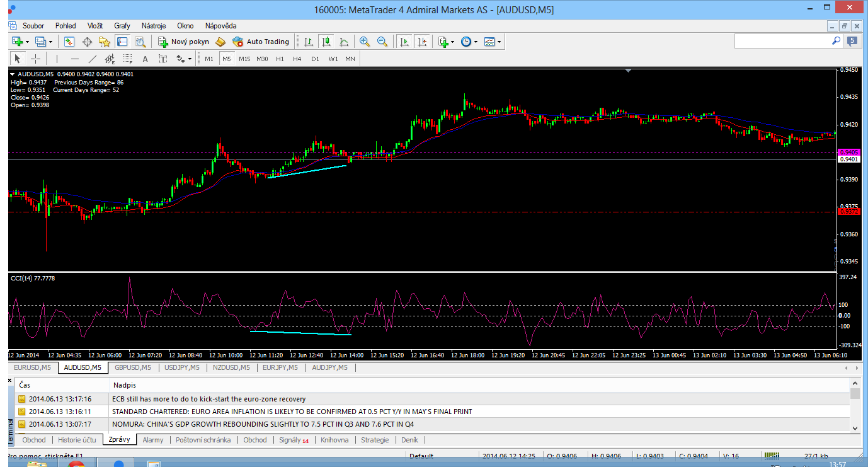Click the text label tool (A)
The width and height of the screenshot is (868, 467).
(x=145, y=59)
